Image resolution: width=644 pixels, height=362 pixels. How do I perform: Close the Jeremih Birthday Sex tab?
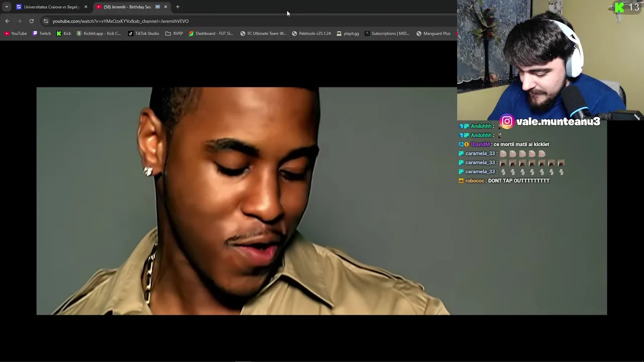tap(166, 7)
